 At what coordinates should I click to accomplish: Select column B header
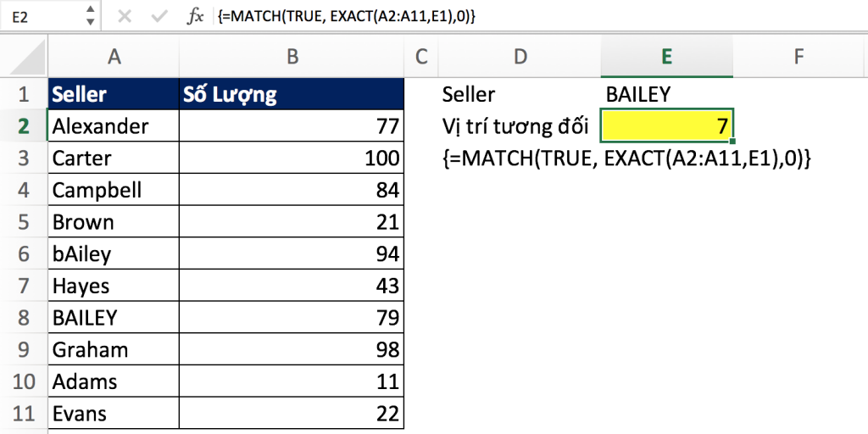click(x=292, y=57)
